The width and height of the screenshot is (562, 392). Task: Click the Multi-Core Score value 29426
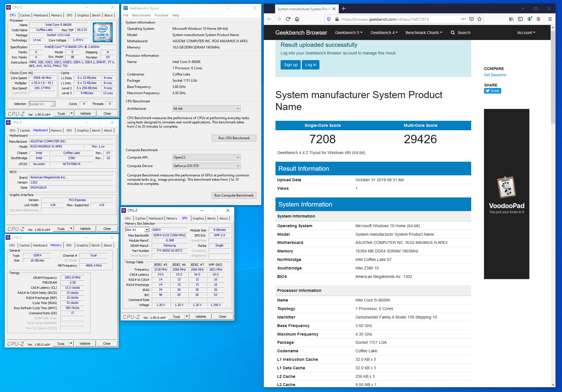point(420,139)
